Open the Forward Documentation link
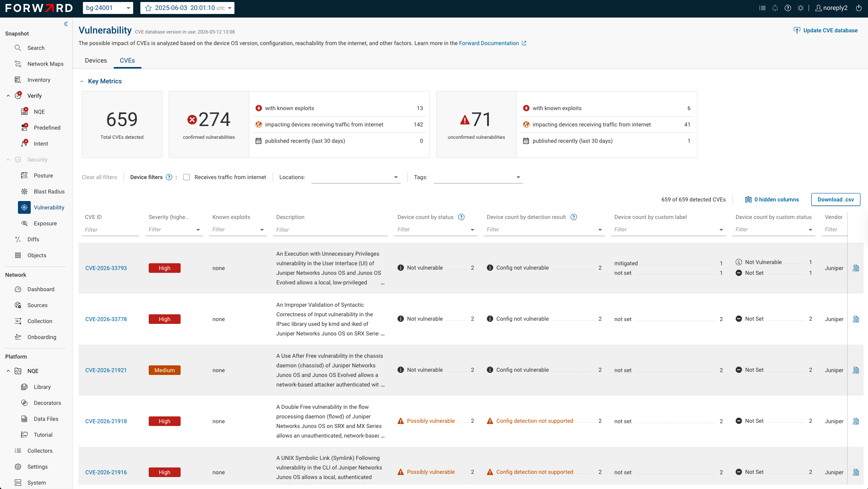This screenshot has height=489, width=868. click(x=492, y=43)
